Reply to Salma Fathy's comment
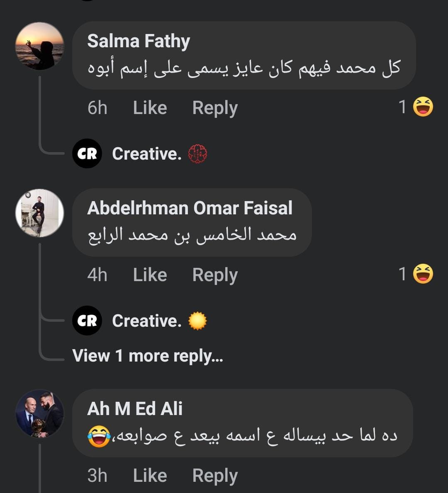The width and height of the screenshot is (448, 493). pyautogui.click(x=215, y=108)
